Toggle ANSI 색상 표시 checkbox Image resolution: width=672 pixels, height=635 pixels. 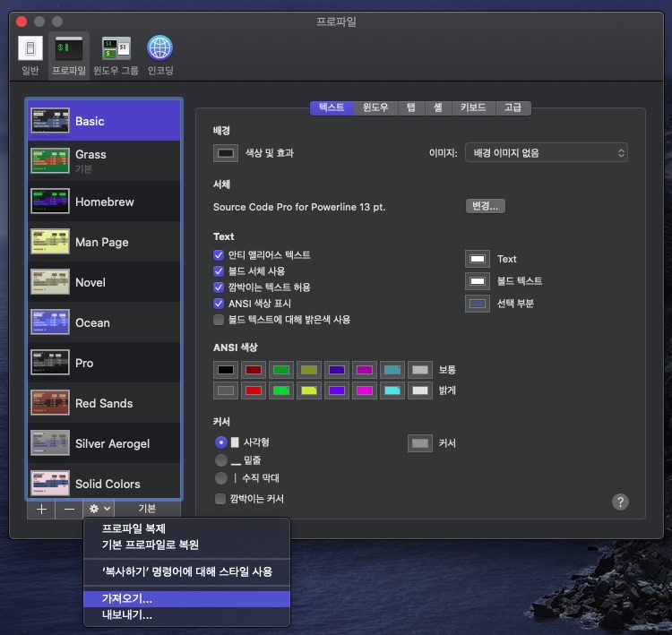click(219, 304)
